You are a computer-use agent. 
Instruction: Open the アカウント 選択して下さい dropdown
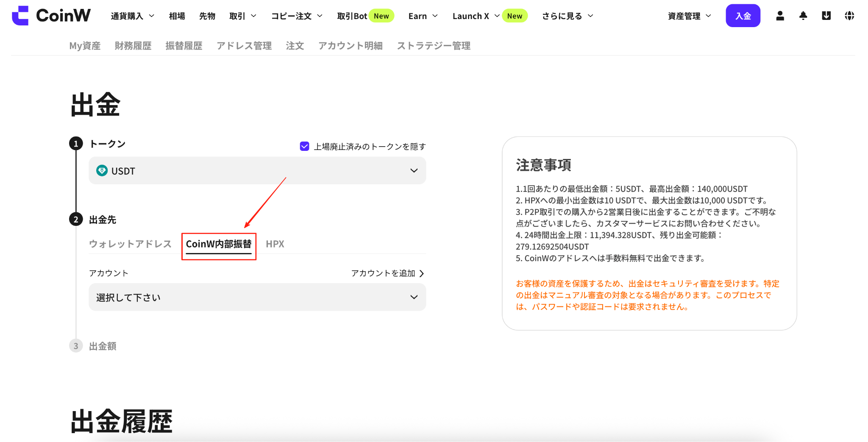[257, 297]
